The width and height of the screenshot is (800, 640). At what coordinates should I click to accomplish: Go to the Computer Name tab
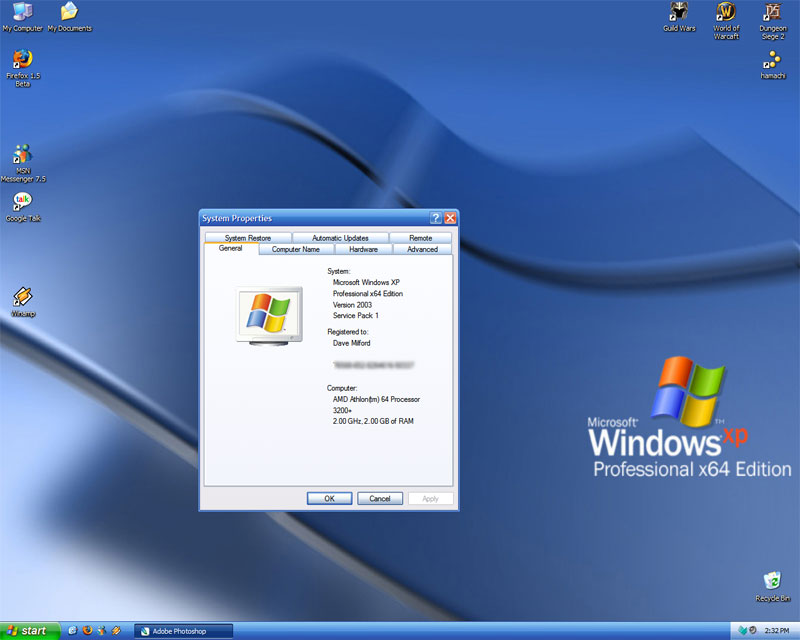click(x=296, y=249)
